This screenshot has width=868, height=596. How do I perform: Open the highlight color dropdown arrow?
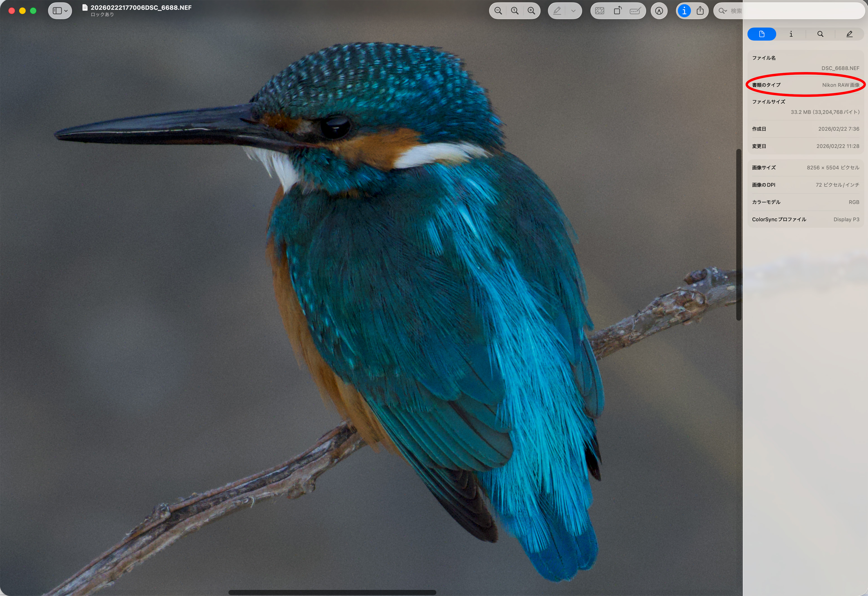point(573,11)
